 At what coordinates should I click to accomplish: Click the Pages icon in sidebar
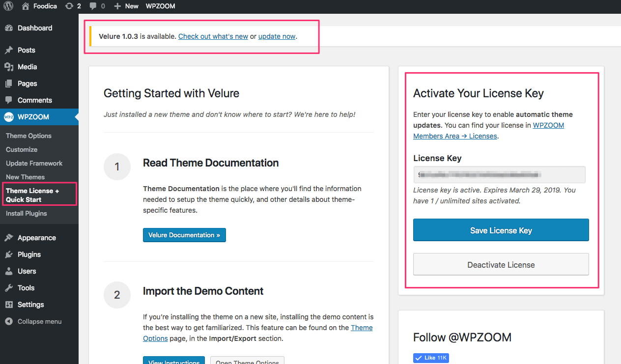[9, 84]
